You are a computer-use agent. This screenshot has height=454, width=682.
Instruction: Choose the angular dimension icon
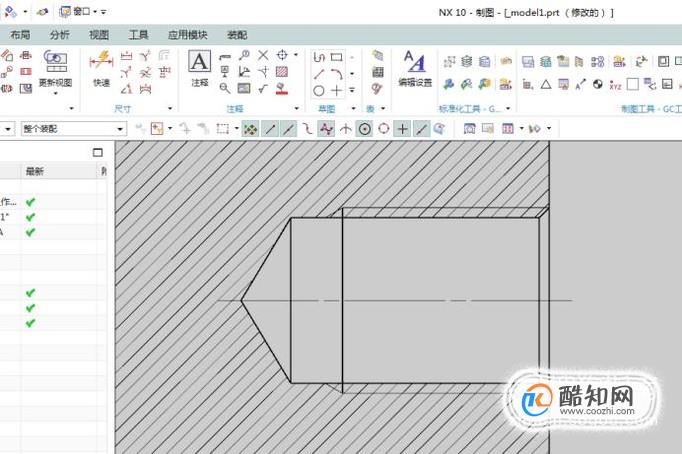[126, 89]
